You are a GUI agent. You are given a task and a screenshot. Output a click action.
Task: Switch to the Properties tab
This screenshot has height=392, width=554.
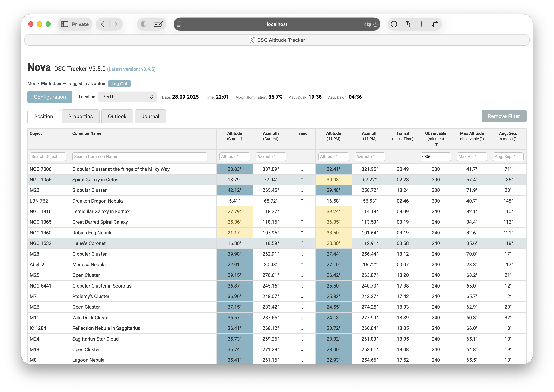coord(80,117)
